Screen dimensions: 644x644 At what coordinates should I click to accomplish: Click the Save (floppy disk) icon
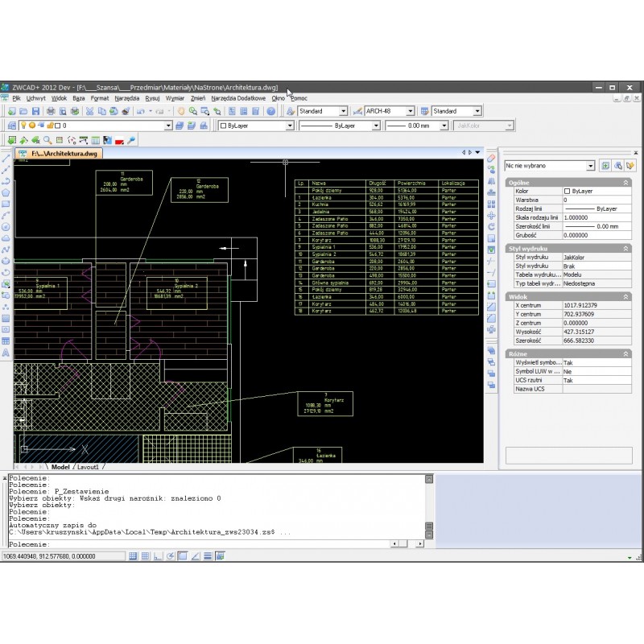(35, 111)
